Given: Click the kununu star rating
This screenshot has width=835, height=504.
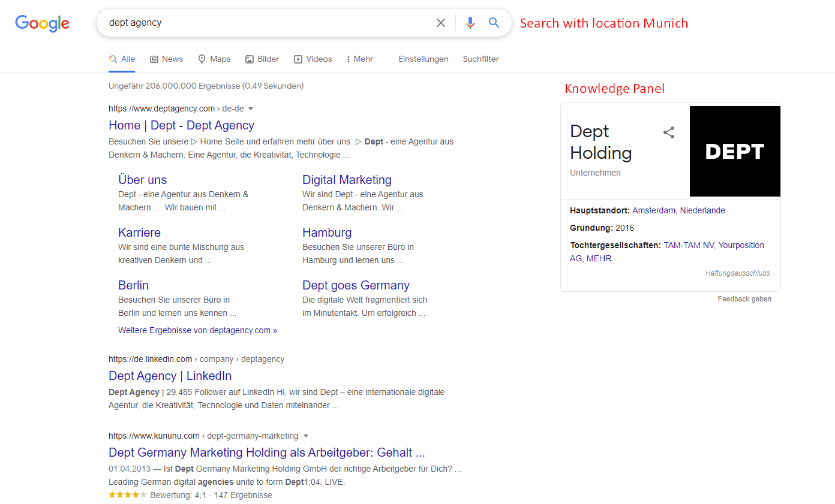Looking at the screenshot, I should pyautogui.click(x=127, y=495).
